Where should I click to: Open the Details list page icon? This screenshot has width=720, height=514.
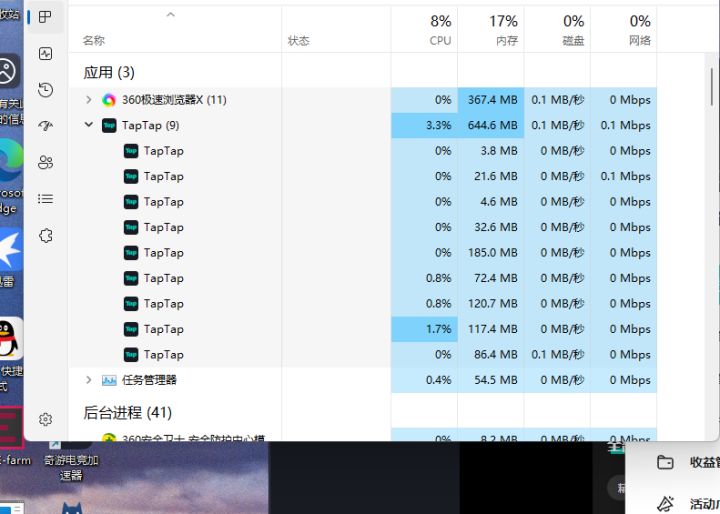click(x=45, y=198)
